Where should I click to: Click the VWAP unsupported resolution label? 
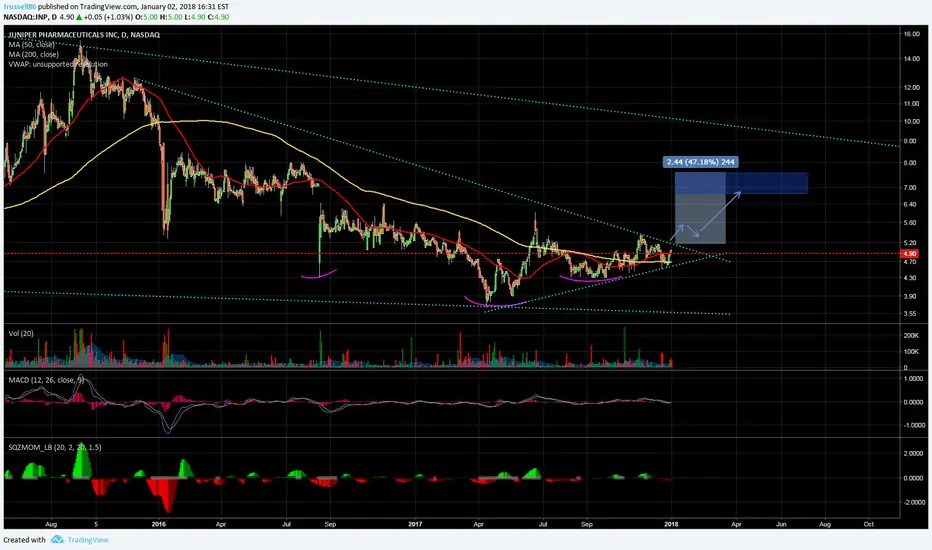[58, 64]
